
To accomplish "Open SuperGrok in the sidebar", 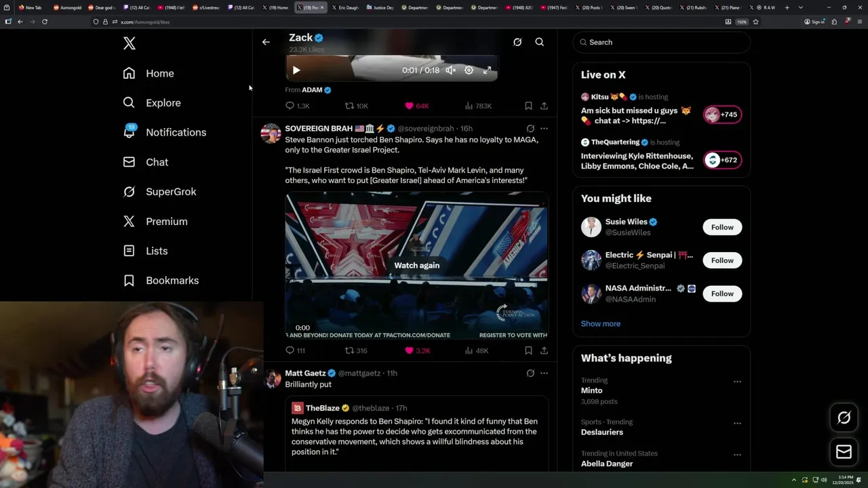I will tap(159, 192).
